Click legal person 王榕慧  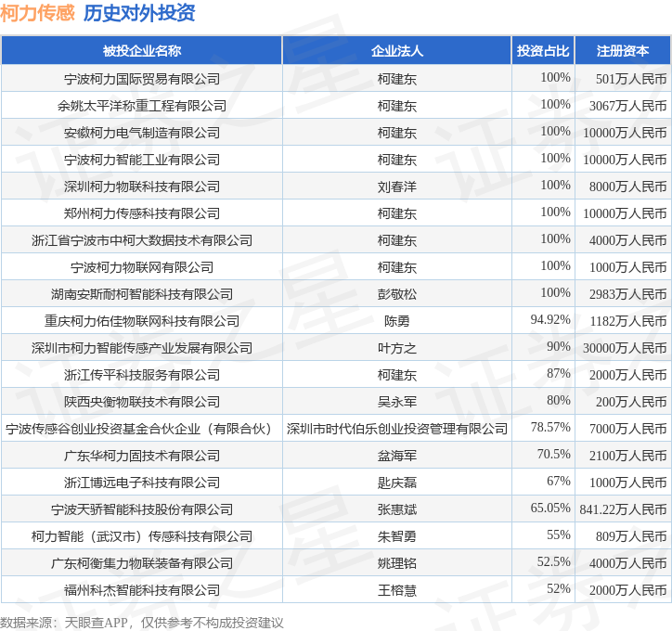pos(397,590)
